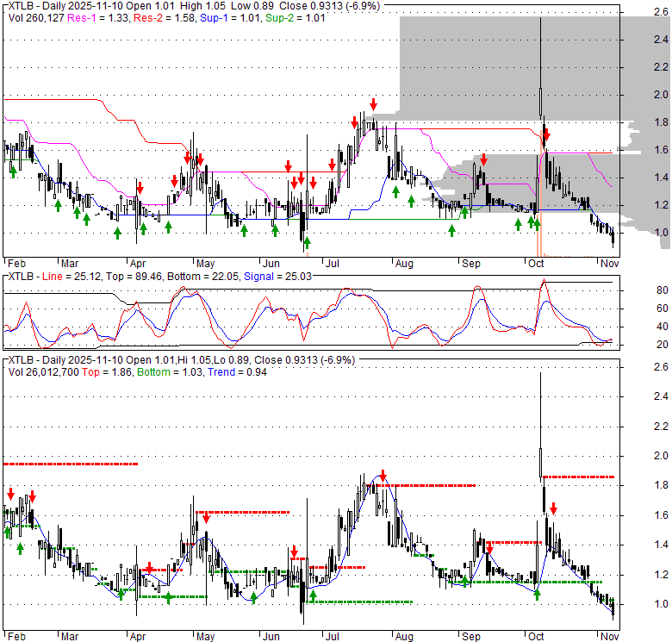Click the 1.4 price label on bottom chart axis
Screen dimensions: 672x642
click(x=661, y=545)
